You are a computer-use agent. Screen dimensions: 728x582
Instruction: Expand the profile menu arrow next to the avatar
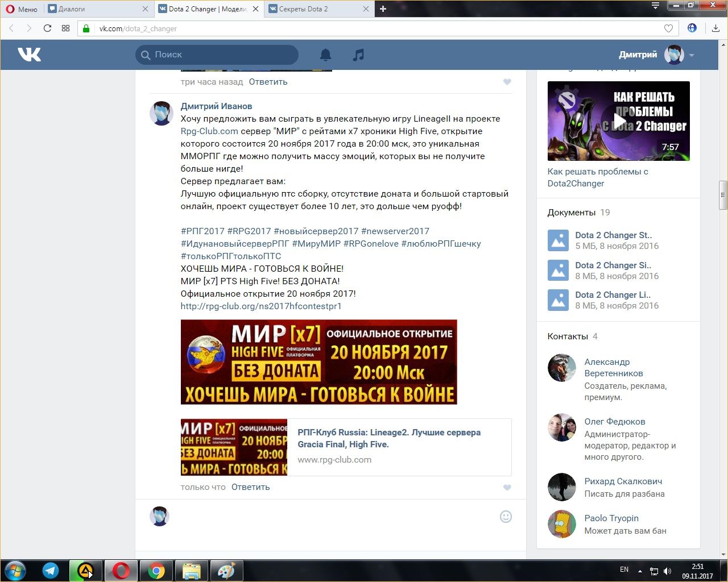click(692, 55)
